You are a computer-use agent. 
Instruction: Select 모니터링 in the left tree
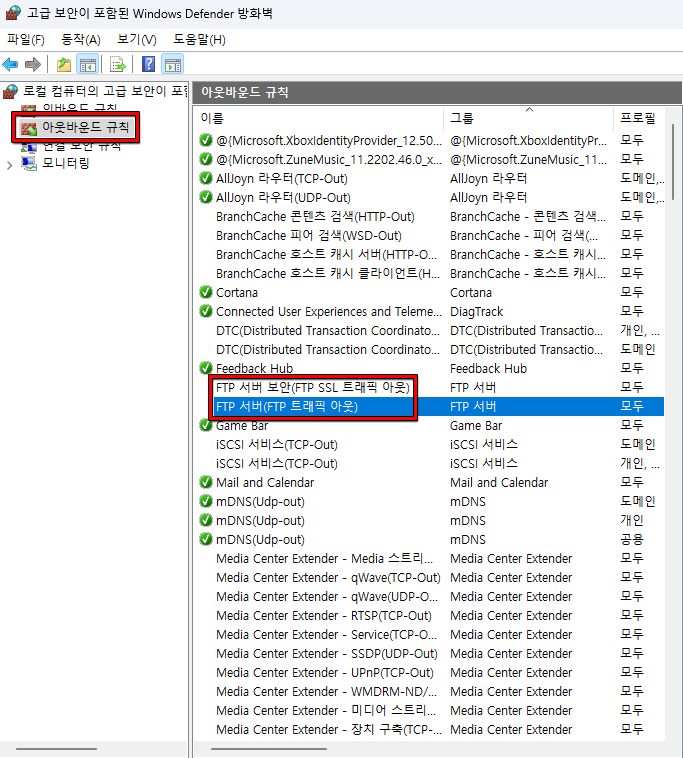point(66,163)
